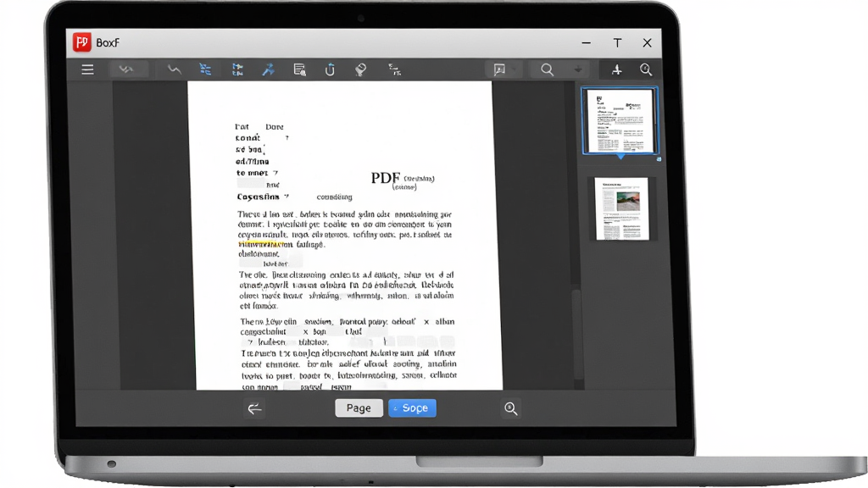Open the comment annotation tool
This screenshot has width=868, height=488.
(499, 69)
